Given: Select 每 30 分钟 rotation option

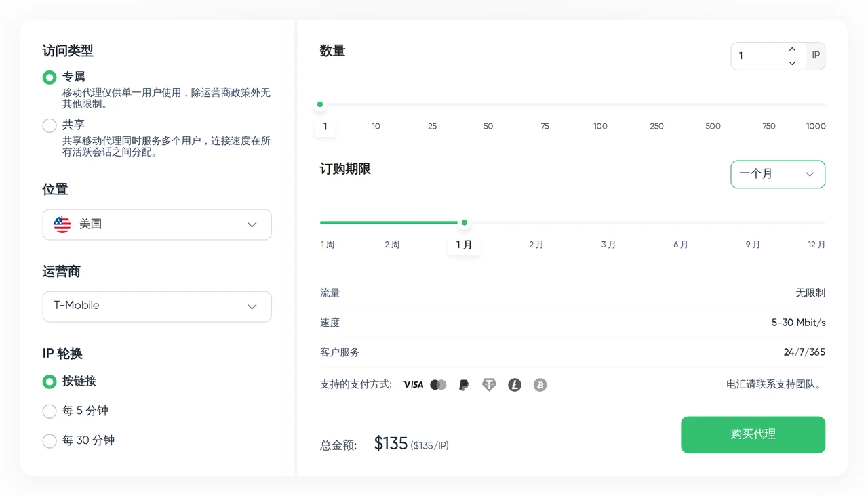Looking at the screenshot, I should click(x=50, y=441).
